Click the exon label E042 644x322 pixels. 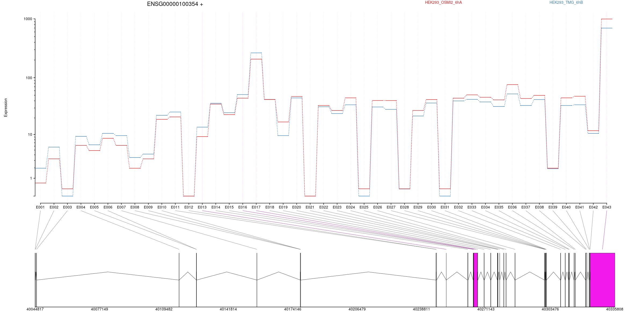(593, 207)
